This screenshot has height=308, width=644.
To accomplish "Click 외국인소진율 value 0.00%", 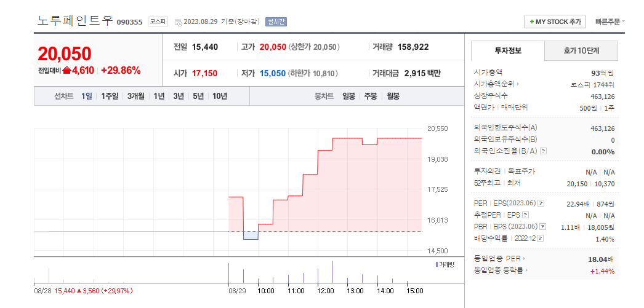I will 603,152.
